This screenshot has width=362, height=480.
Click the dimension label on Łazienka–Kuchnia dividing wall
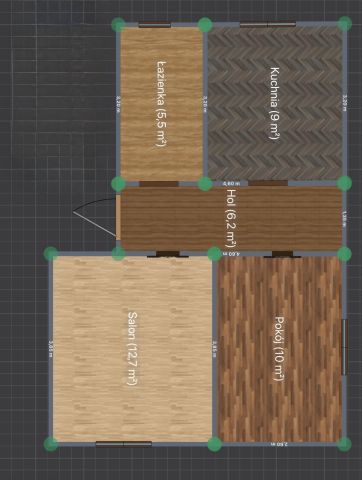coord(205,104)
